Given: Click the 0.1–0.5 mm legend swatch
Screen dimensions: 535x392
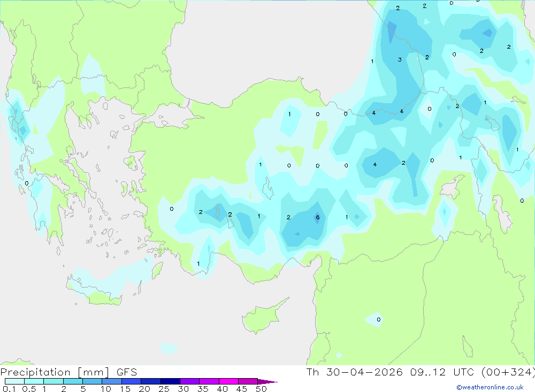Looking at the screenshot, I should (14, 381).
